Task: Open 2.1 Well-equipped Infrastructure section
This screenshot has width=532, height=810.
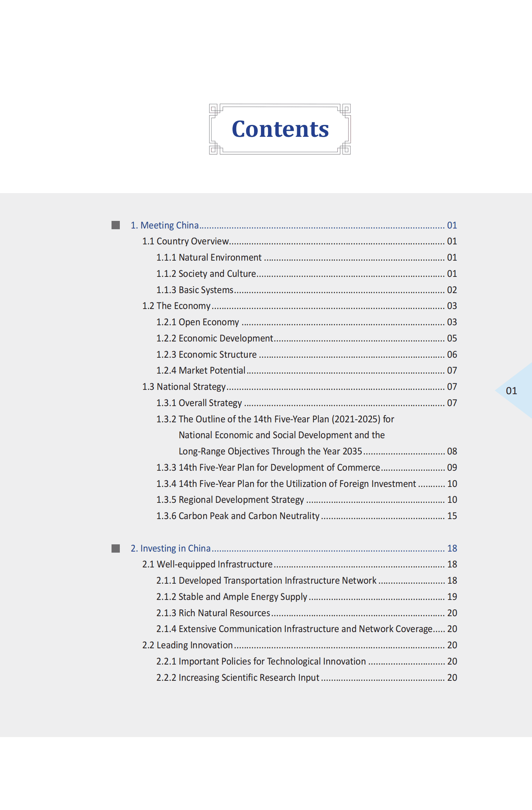Action: point(207,564)
